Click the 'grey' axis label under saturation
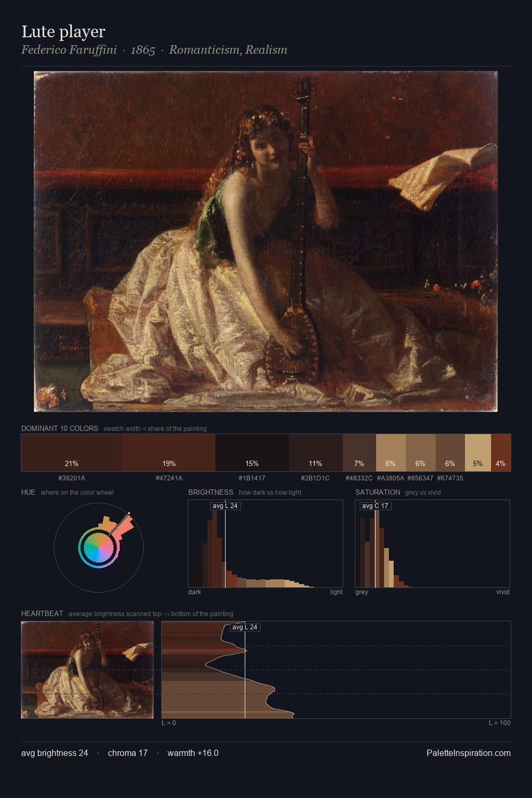Viewport: 532px width, 798px height. 362,592
